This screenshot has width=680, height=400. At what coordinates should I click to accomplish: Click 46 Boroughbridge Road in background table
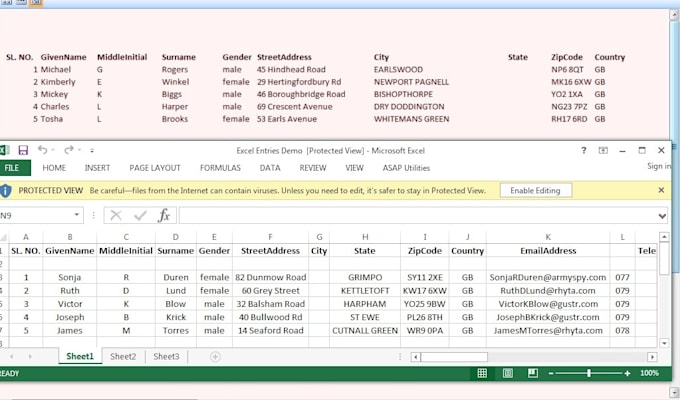pos(301,94)
